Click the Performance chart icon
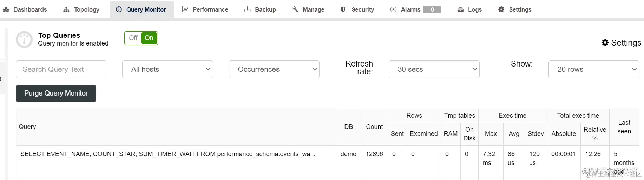644x180 pixels. [185, 10]
